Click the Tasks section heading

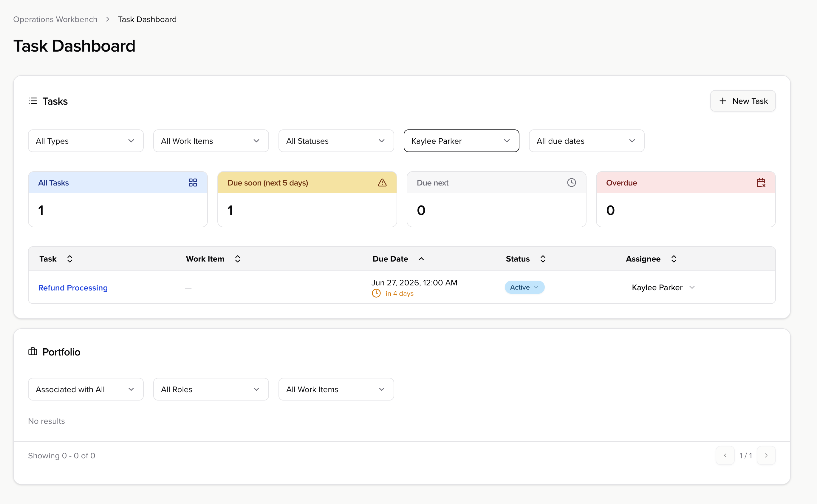[55, 101]
